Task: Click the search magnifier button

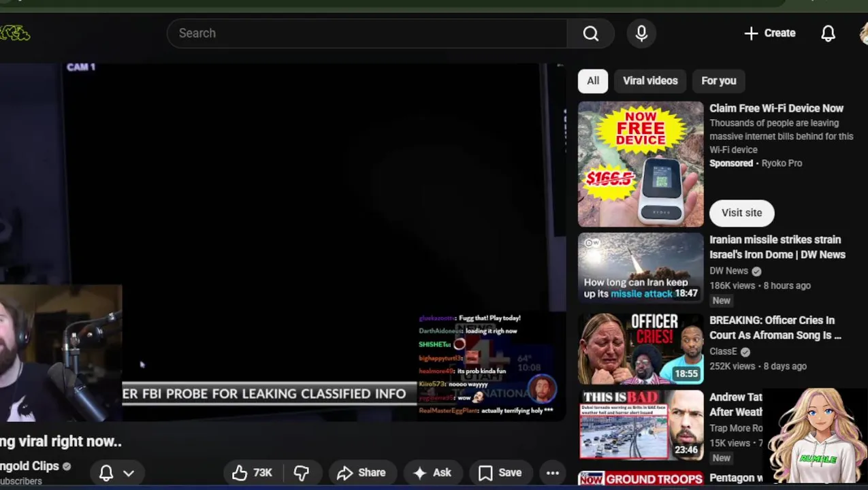Action: coord(591,33)
